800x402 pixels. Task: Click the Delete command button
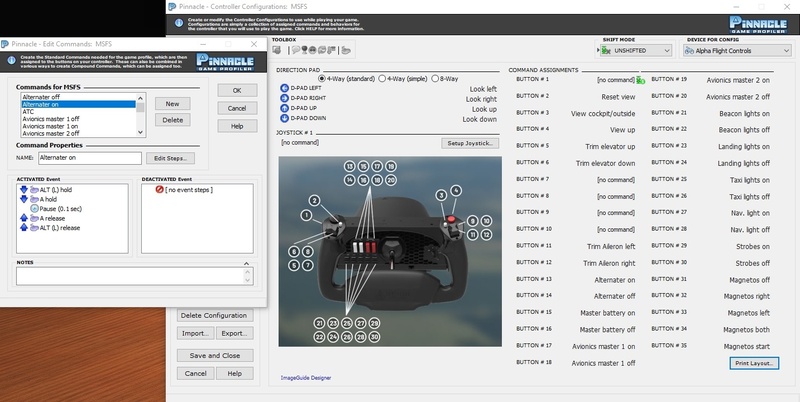(x=172, y=120)
